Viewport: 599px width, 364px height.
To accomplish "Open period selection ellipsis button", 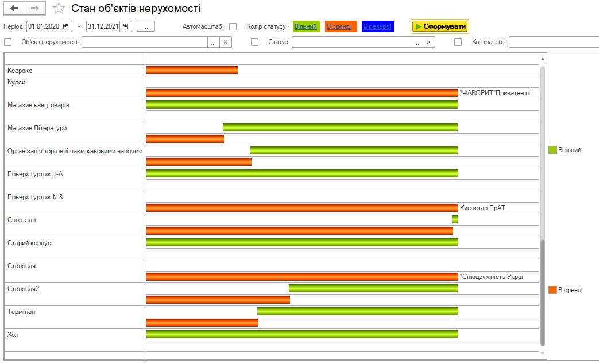I will (x=146, y=26).
